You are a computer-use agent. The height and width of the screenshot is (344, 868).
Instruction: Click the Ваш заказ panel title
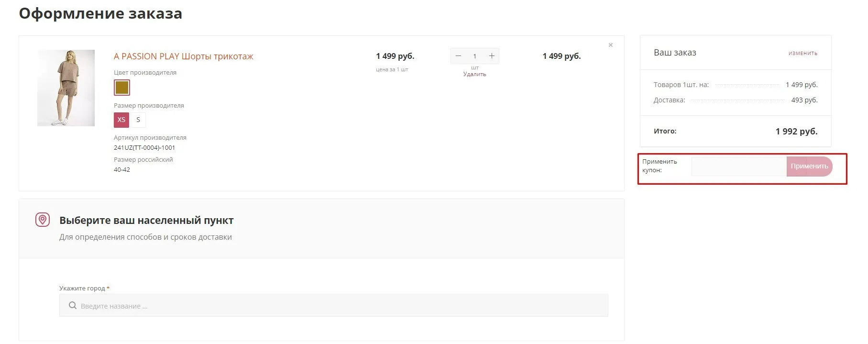tap(675, 53)
